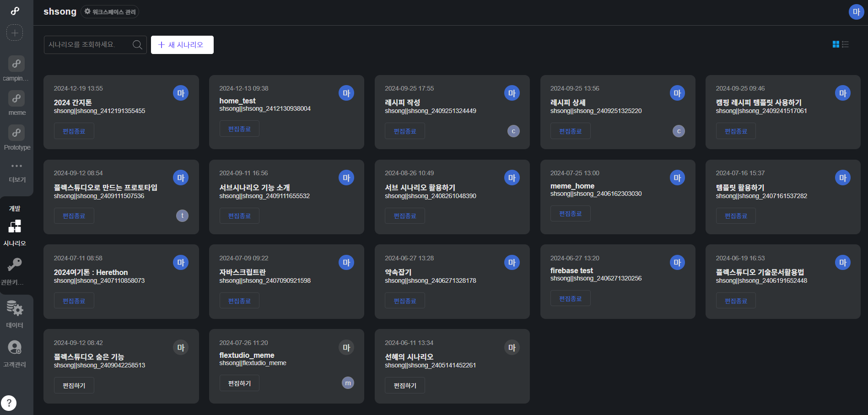Open the 고객관리 user icon
Screen dimensions: 868x415
click(x=15, y=347)
